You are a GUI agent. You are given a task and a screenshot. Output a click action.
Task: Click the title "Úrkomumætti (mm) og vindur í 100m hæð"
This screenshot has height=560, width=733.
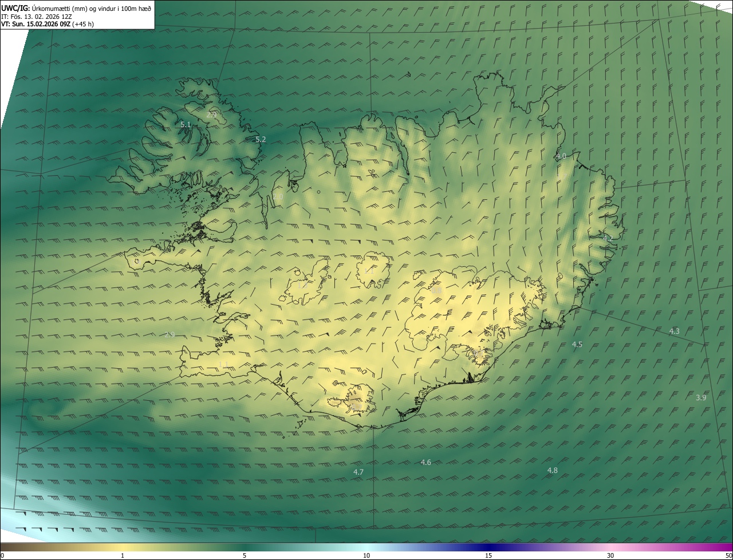tap(91, 8)
